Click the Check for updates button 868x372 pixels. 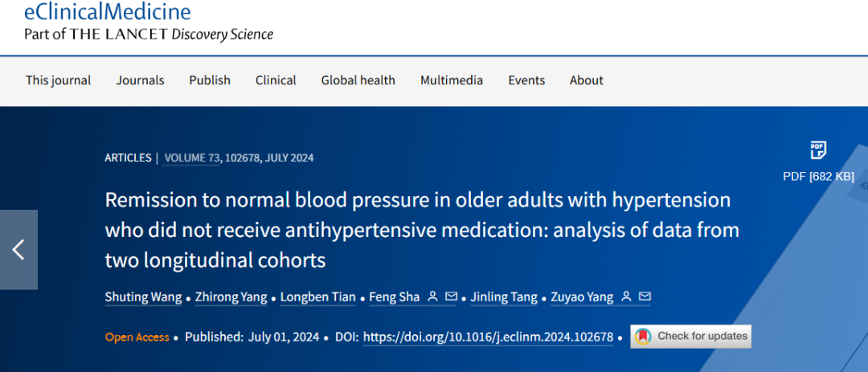(691, 336)
